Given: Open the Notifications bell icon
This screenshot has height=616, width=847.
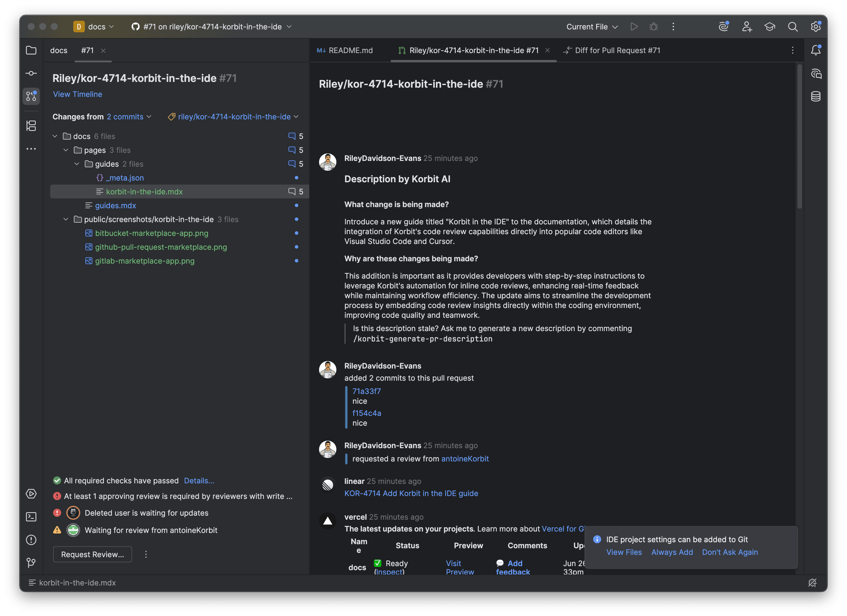Looking at the screenshot, I should tap(816, 50).
